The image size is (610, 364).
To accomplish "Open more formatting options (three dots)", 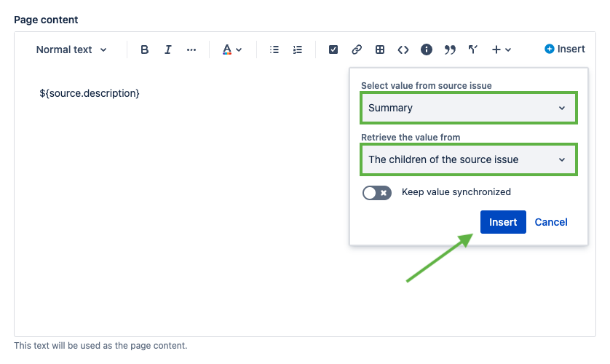I will (191, 50).
